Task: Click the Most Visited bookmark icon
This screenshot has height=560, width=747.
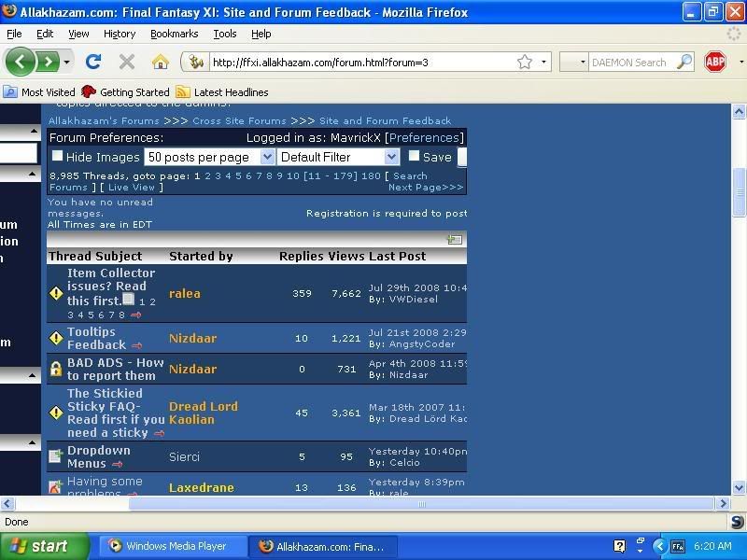Action: pos(10,91)
